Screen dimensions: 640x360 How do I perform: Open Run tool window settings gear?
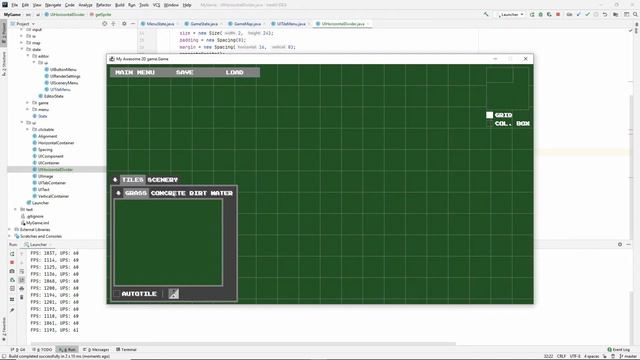(x=620, y=244)
